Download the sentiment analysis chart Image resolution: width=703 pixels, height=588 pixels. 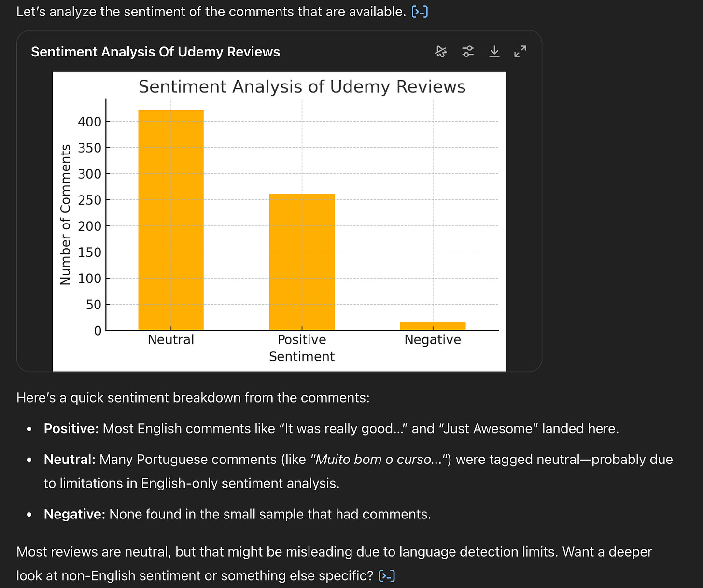coord(494,52)
